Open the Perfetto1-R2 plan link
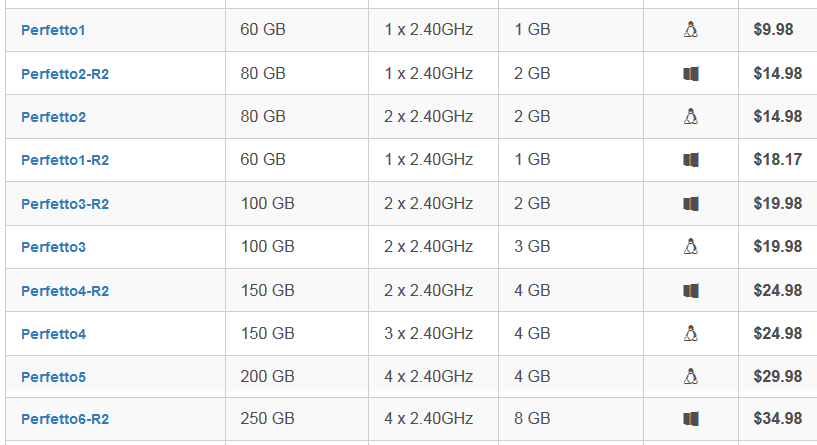 [x=65, y=160]
